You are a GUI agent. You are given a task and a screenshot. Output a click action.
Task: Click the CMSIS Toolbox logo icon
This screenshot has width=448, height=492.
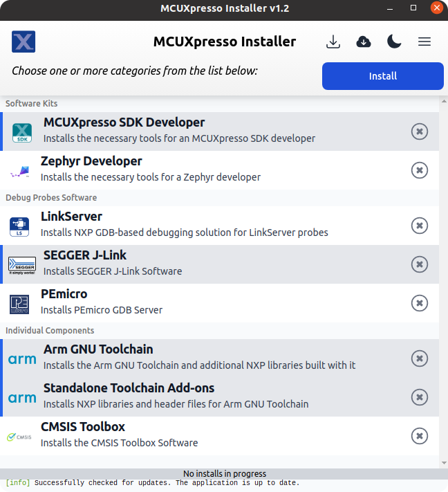click(19, 437)
